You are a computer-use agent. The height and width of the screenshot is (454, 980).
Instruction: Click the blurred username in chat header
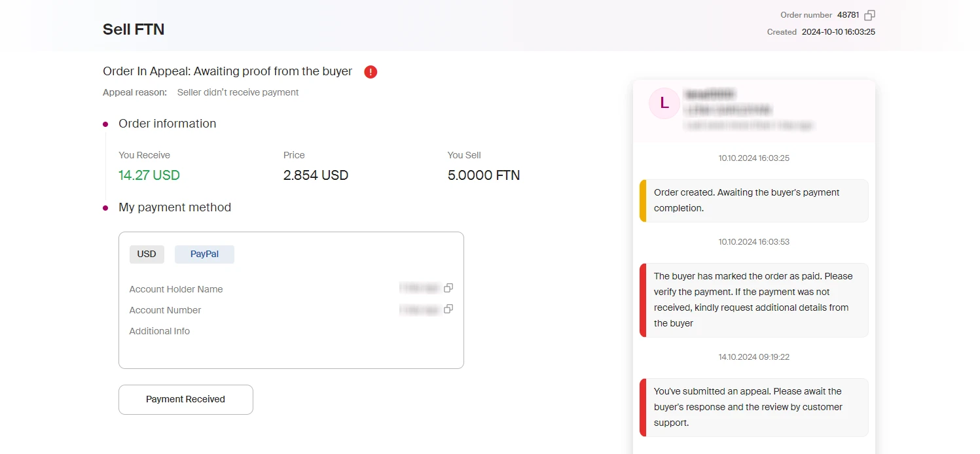[x=710, y=95]
